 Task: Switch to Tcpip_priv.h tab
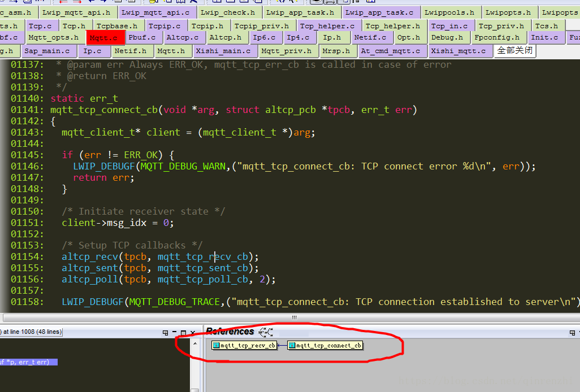point(263,26)
